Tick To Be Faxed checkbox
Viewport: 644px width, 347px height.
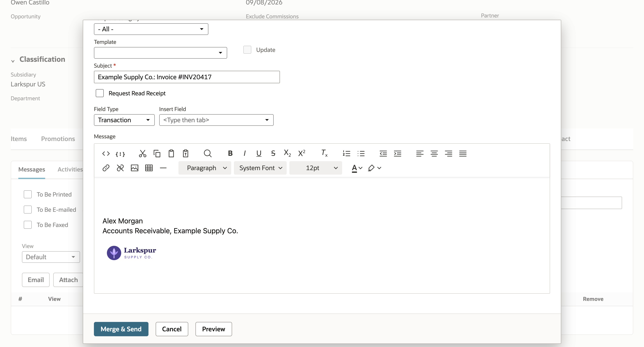(x=28, y=225)
